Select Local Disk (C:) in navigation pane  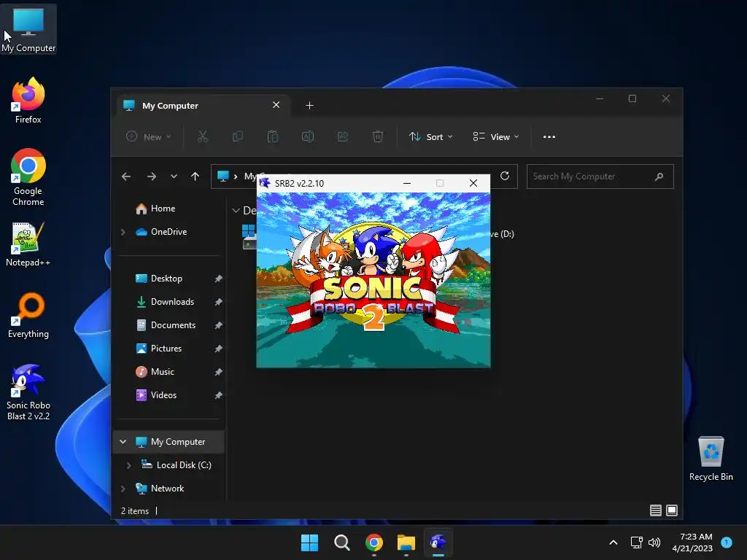[x=184, y=465]
